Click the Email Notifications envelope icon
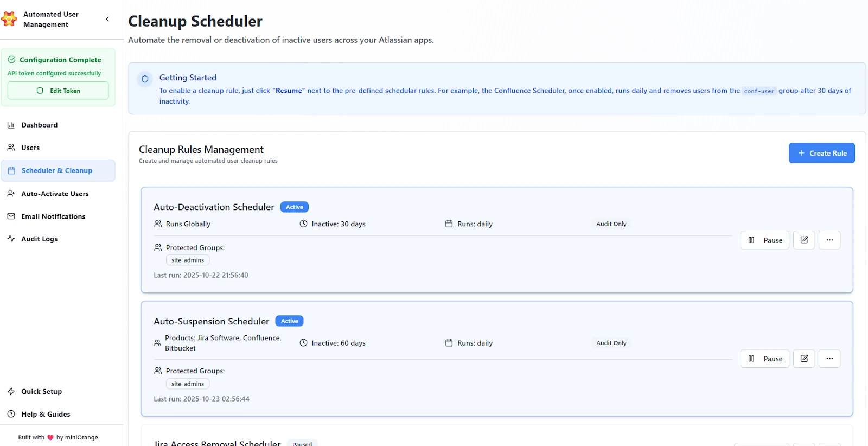The image size is (868, 446). click(x=11, y=216)
